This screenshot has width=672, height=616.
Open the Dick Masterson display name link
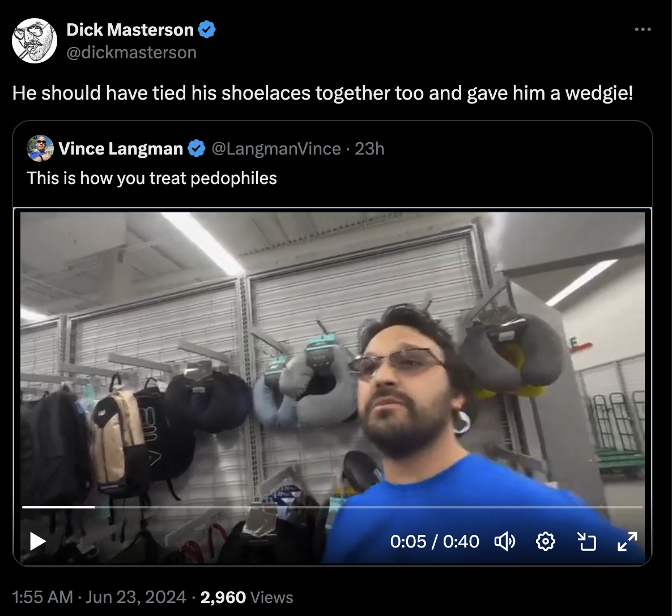130,29
